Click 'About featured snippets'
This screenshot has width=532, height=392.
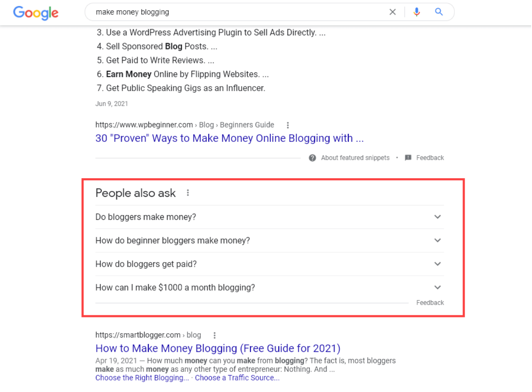pyautogui.click(x=355, y=158)
